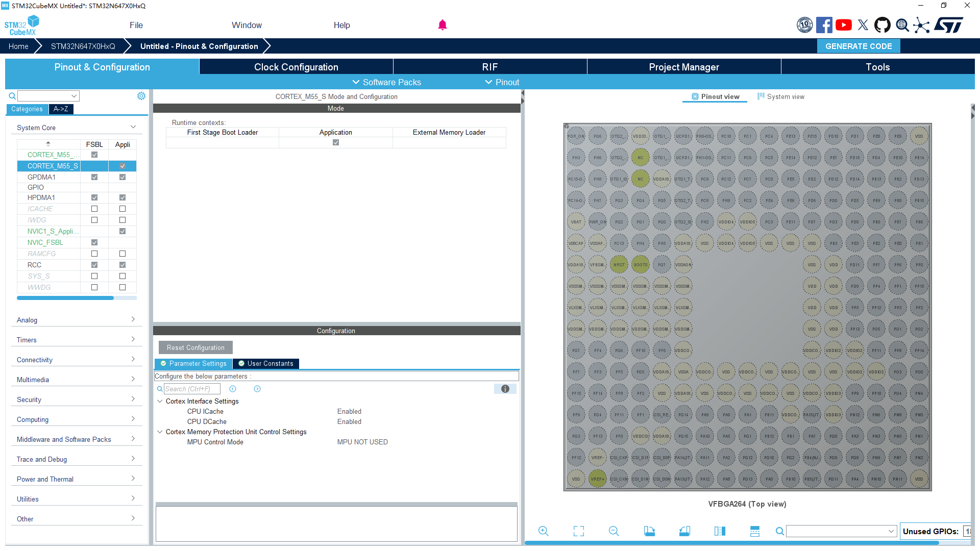Screen dimensions: 980x551
Task: Toggle NVIC_FSBL FSBL checkbox
Action: click(94, 242)
